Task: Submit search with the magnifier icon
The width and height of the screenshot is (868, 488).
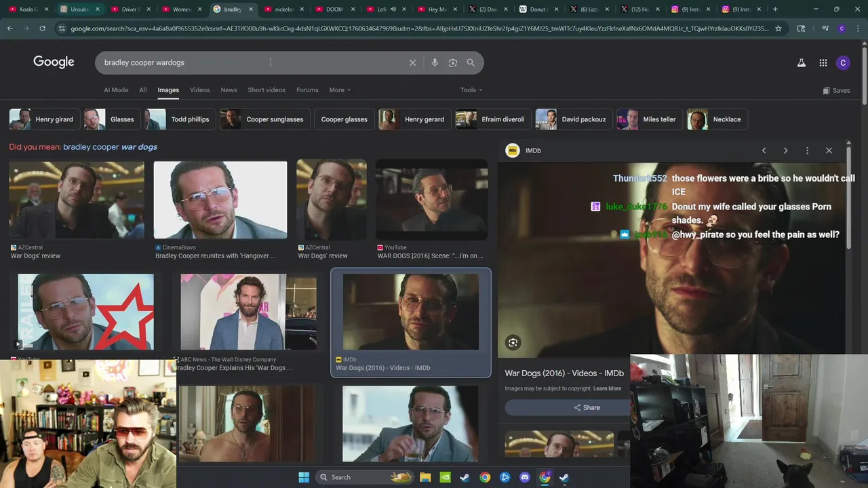Action: (x=471, y=62)
